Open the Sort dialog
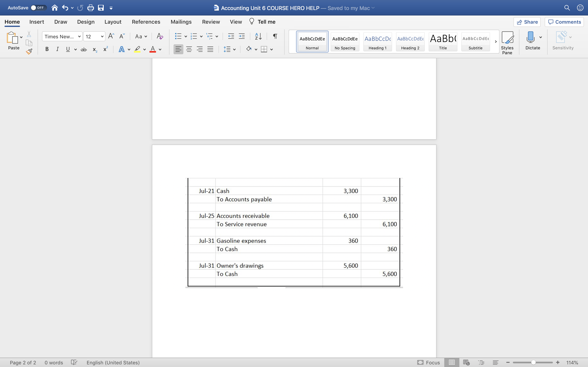The width and height of the screenshot is (588, 367). tap(258, 36)
